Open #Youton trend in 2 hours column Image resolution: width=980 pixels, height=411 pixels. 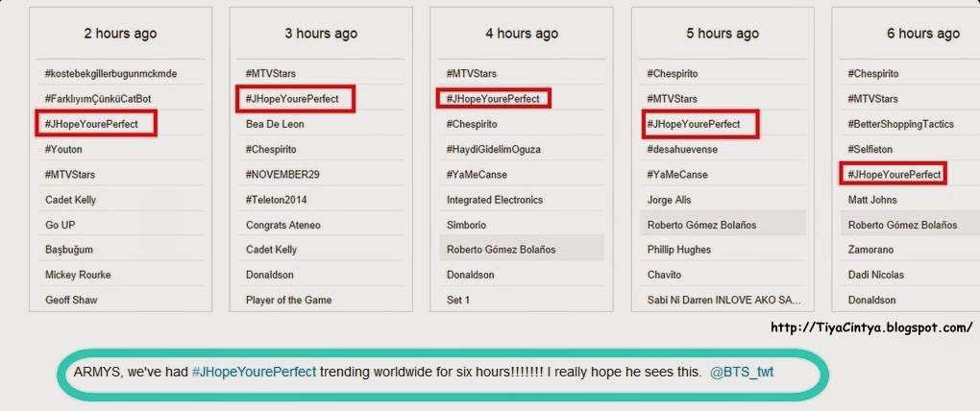coord(63,149)
